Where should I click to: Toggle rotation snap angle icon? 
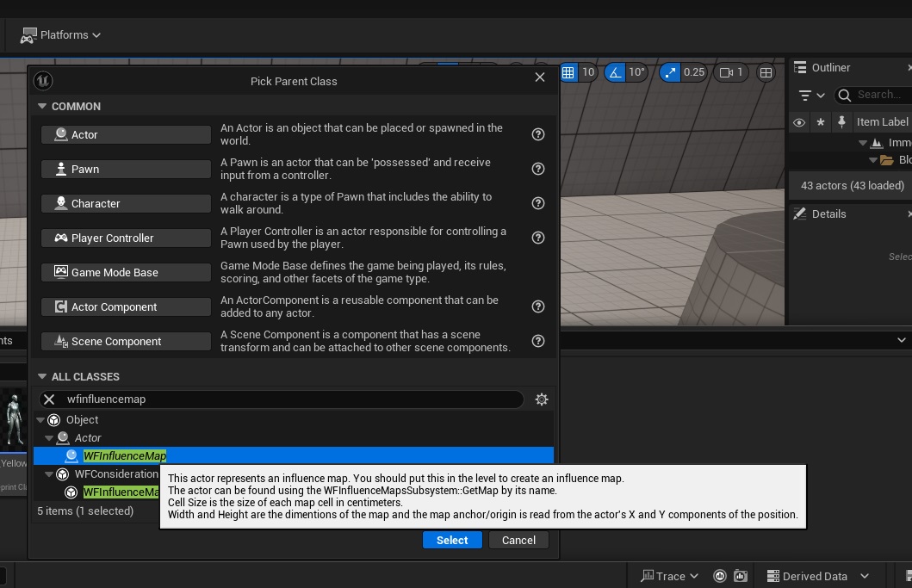coord(615,72)
